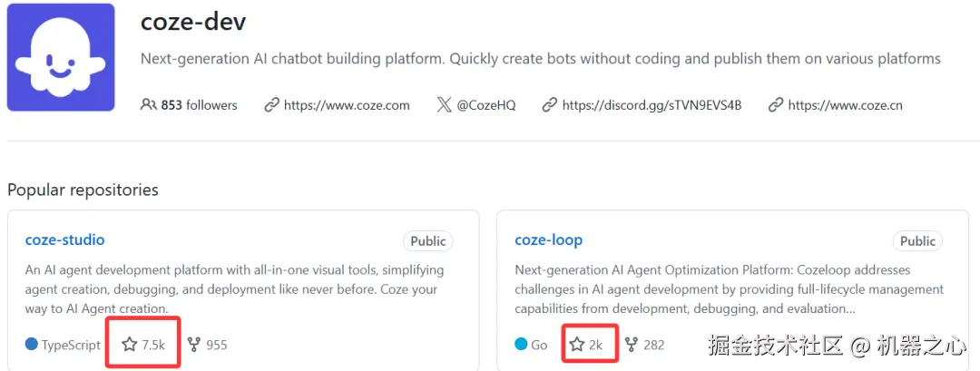Screen dimensions: 980x371
Task: Open the coze-studio repository
Action: [64, 240]
